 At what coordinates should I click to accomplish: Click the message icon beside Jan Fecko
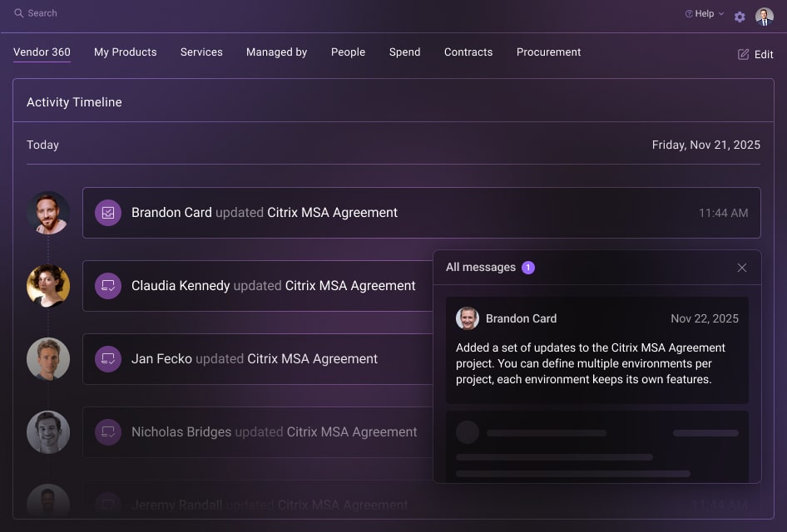coord(108,359)
